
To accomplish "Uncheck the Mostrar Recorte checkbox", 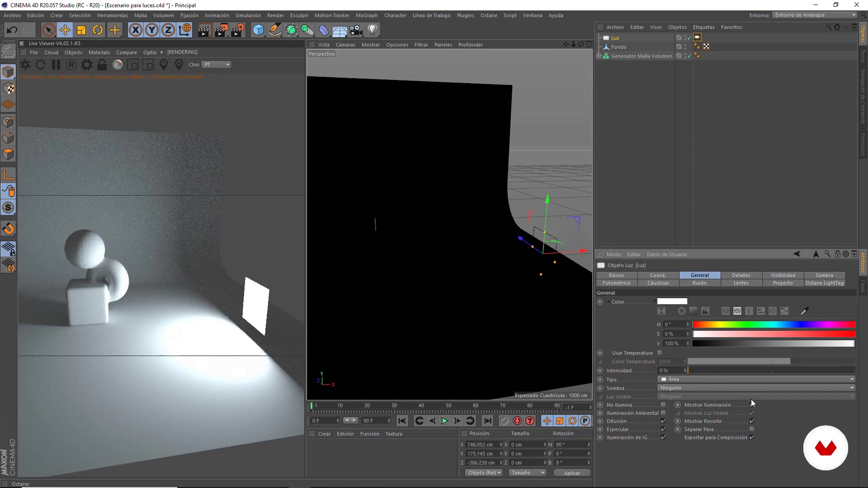I will [x=752, y=421].
